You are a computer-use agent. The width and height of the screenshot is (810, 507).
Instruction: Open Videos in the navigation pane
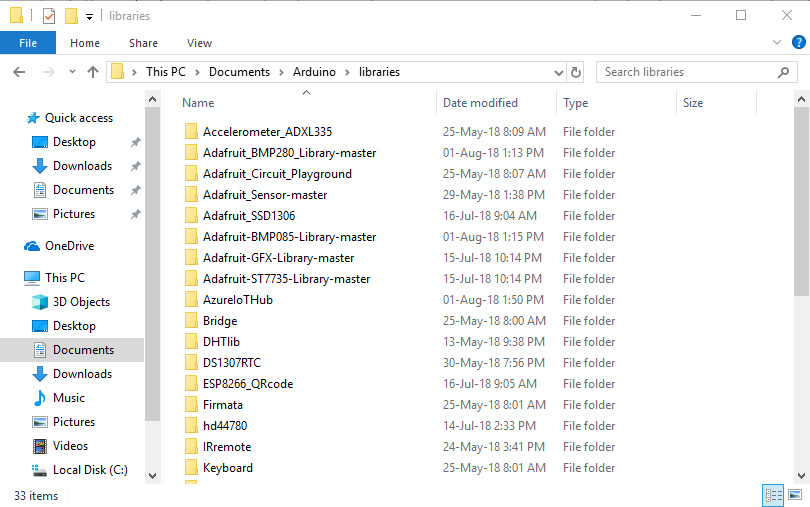[x=70, y=445]
